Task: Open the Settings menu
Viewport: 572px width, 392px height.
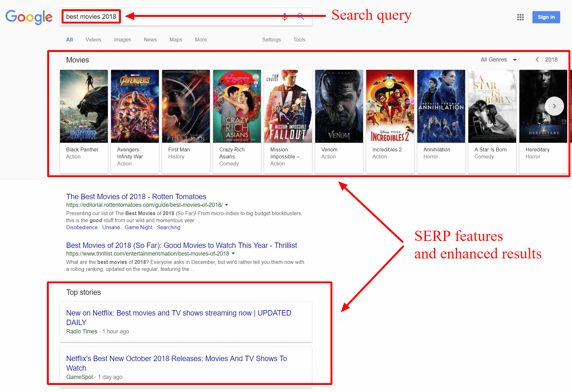Action: [x=271, y=40]
